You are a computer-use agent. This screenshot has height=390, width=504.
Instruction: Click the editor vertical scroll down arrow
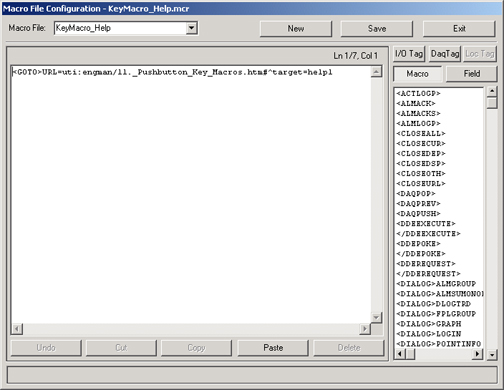point(376,318)
